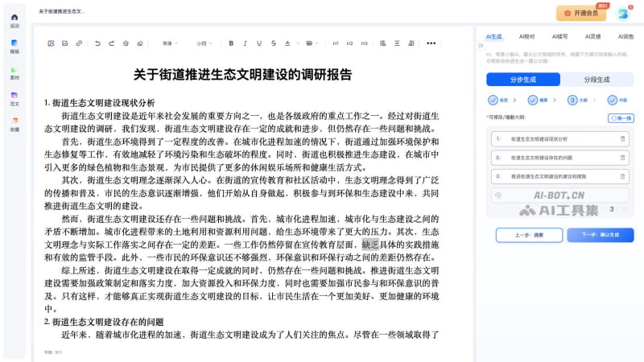Switch to the AI校对 tab
This screenshot has height=362, width=644.
[x=526, y=36]
